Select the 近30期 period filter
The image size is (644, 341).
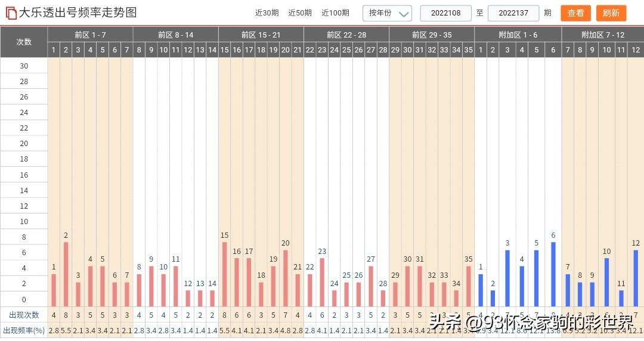pos(267,13)
